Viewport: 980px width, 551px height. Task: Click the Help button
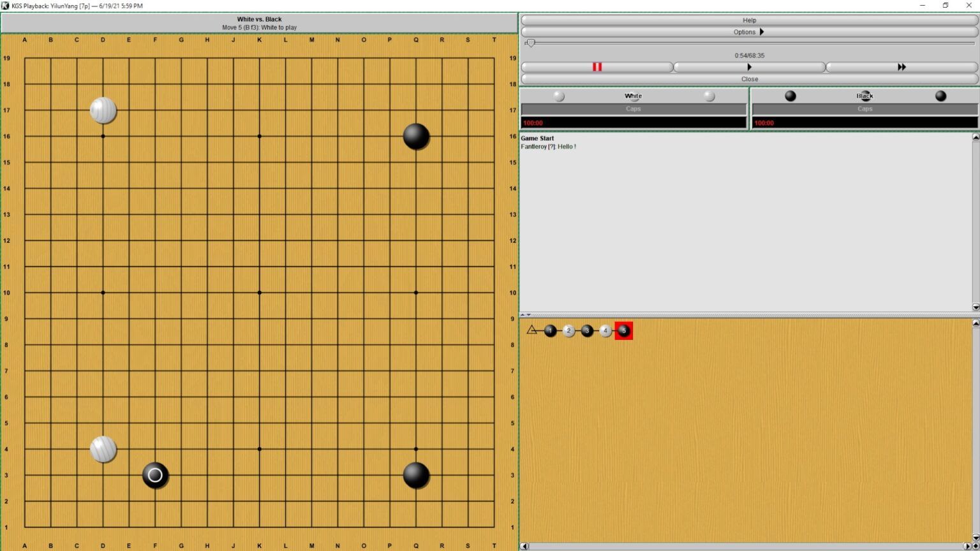click(x=748, y=20)
